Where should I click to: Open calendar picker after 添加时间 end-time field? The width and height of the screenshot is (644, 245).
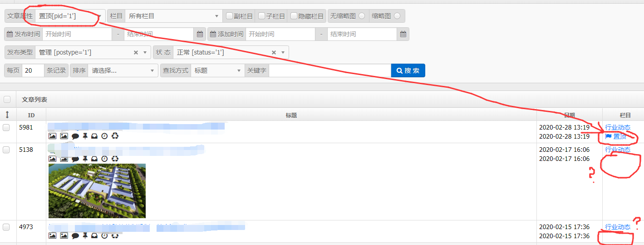403,34
